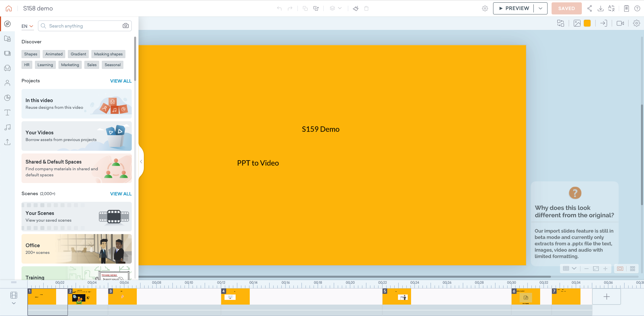Open the scene settings gear above the canvas
The image size is (644, 316).
tap(636, 23)
